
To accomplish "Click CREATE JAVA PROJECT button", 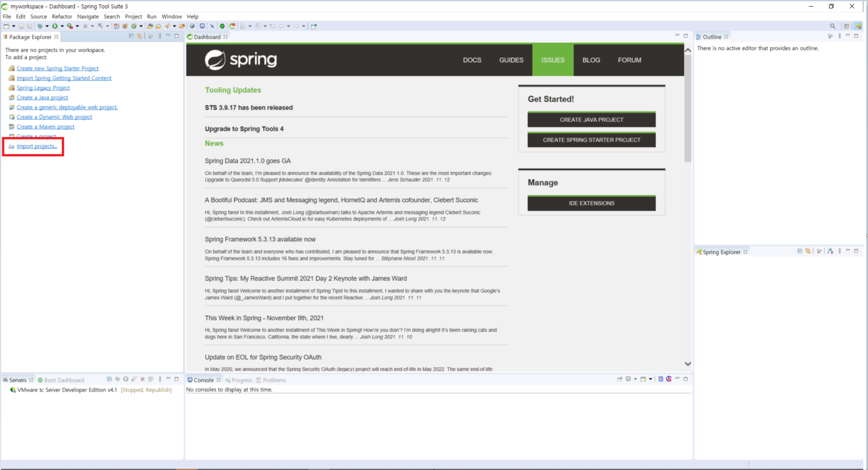I will coord(591,119).
